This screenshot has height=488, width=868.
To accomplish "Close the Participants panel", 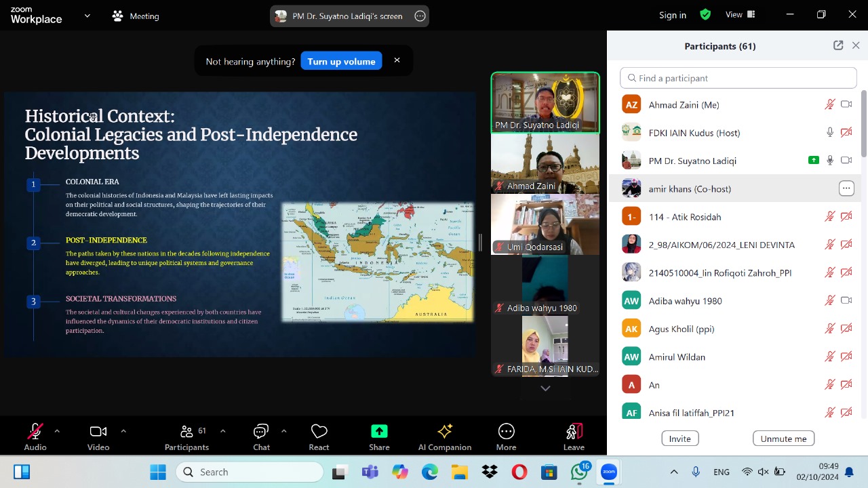I will tap(856, 45).
